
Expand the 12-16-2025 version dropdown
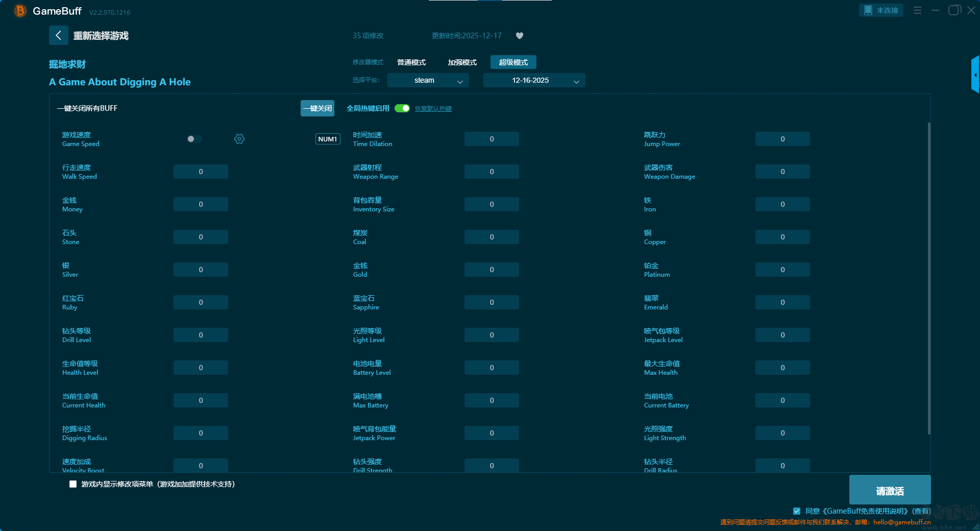(x=534, y=80)
